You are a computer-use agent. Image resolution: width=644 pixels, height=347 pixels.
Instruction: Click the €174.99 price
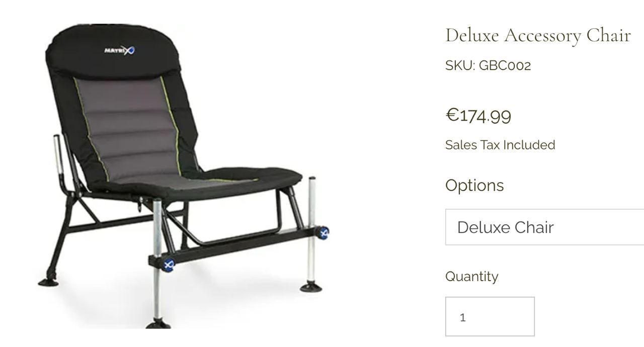click(x=478, y=115)
